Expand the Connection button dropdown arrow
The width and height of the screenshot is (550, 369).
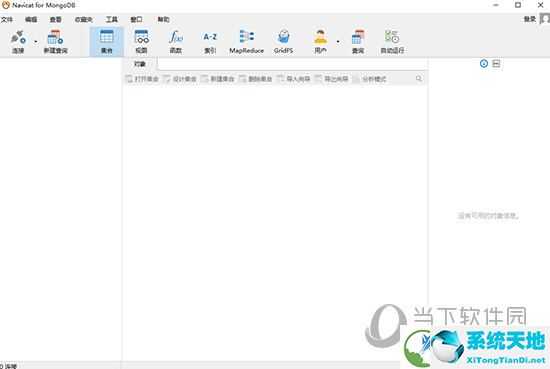click(35, 41)
